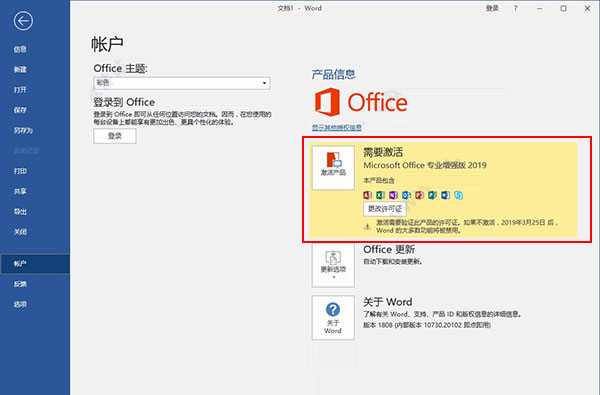Image resolution: width=600 pixels, height=395 pixels.
Task: Click the PowerPoint app icon
Action: (x=419, y=195)
